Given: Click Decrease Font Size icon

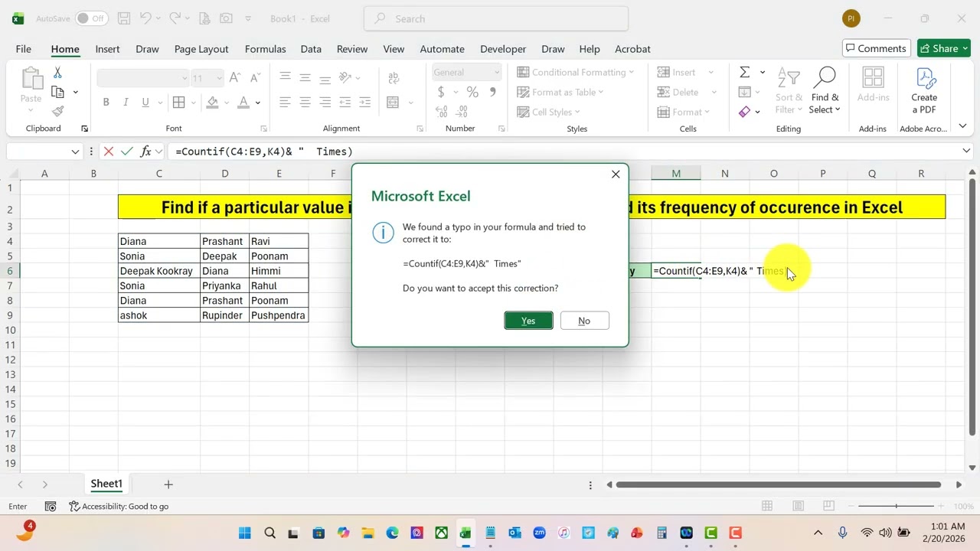Looking at the screenshot, I should [x=255, y=77].
